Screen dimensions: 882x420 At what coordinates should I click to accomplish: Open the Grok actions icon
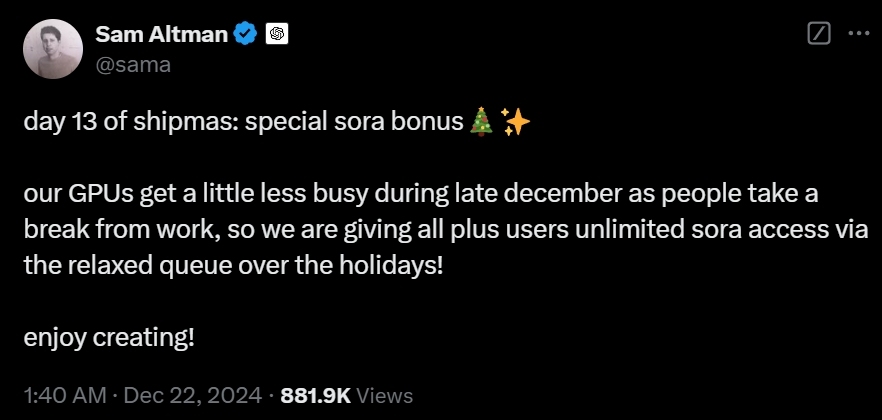tap(819, 33)
